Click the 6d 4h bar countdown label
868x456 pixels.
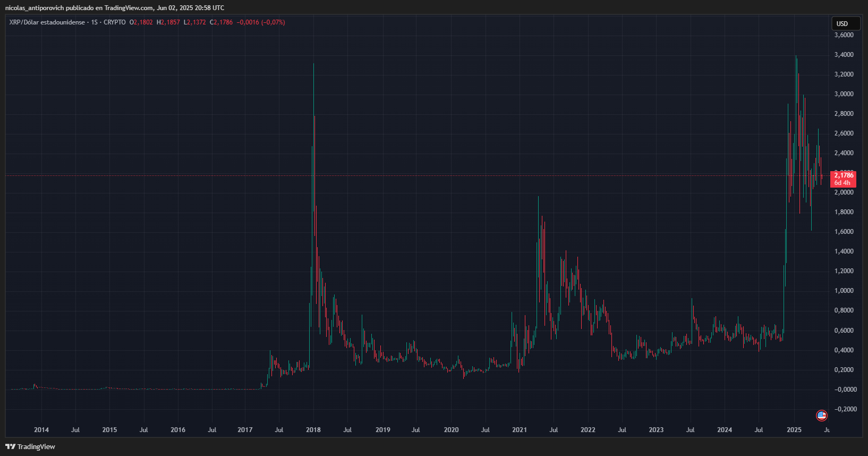[843, 183]
